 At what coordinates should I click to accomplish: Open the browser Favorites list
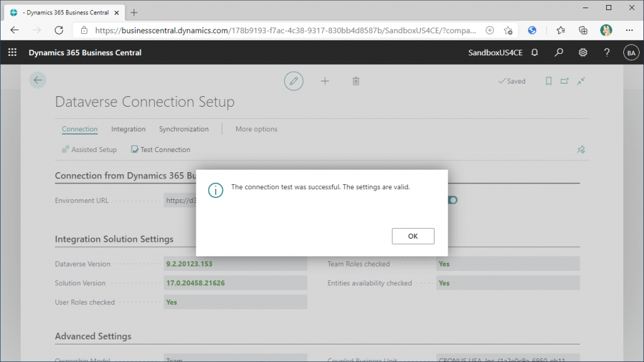560,30
